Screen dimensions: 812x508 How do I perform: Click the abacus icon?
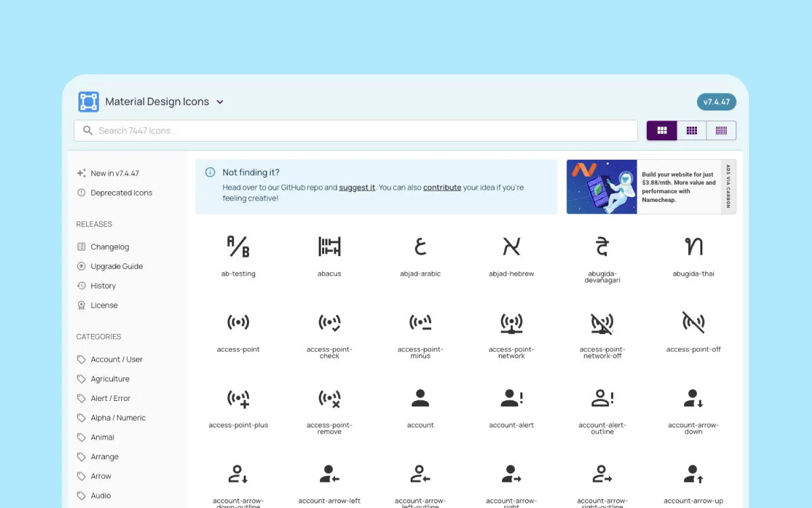point(329,247)
